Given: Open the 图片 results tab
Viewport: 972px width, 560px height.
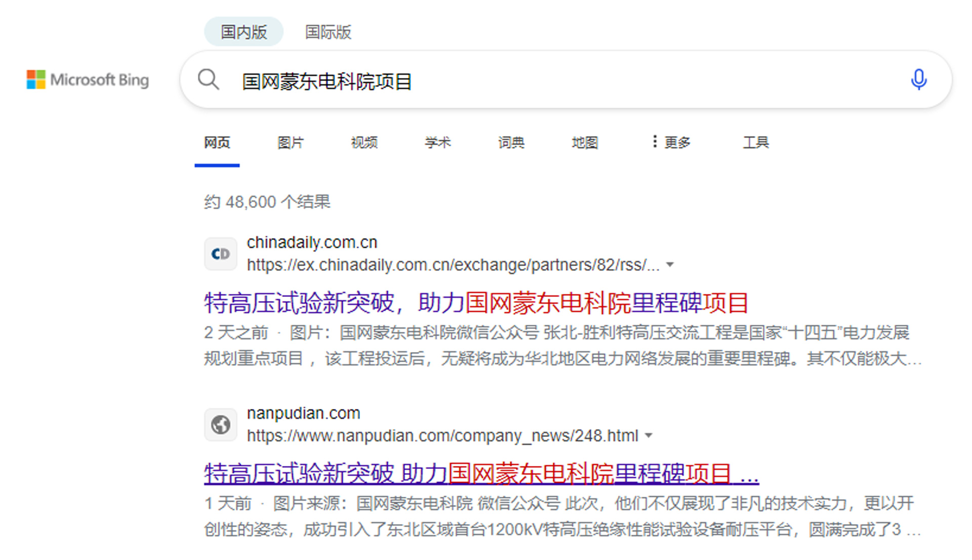Looking at the screenshot, I should click(291, 143).
